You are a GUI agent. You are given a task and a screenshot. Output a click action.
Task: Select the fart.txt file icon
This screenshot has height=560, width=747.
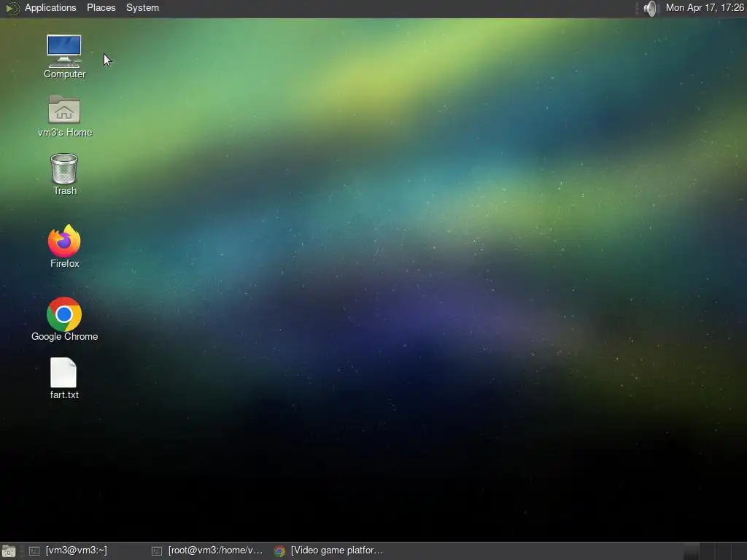pos(64,373)
